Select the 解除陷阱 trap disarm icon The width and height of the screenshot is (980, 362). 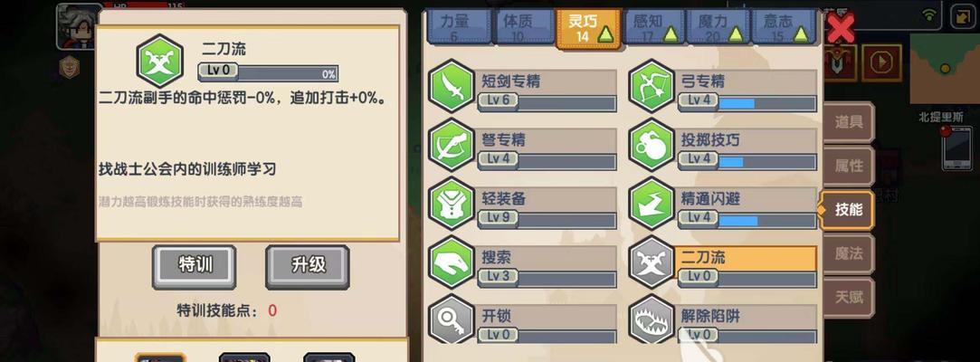652,320
